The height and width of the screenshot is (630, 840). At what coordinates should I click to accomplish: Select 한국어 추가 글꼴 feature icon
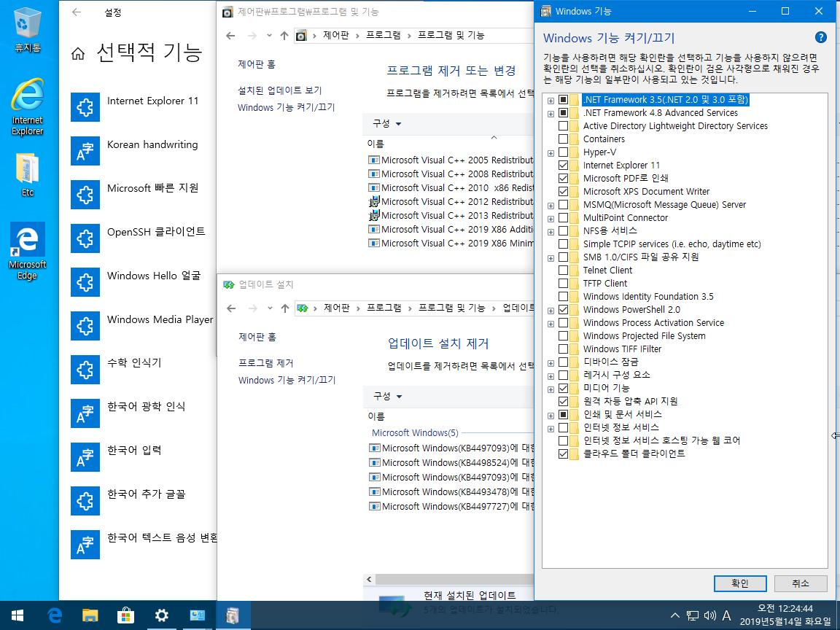(85, 501)
